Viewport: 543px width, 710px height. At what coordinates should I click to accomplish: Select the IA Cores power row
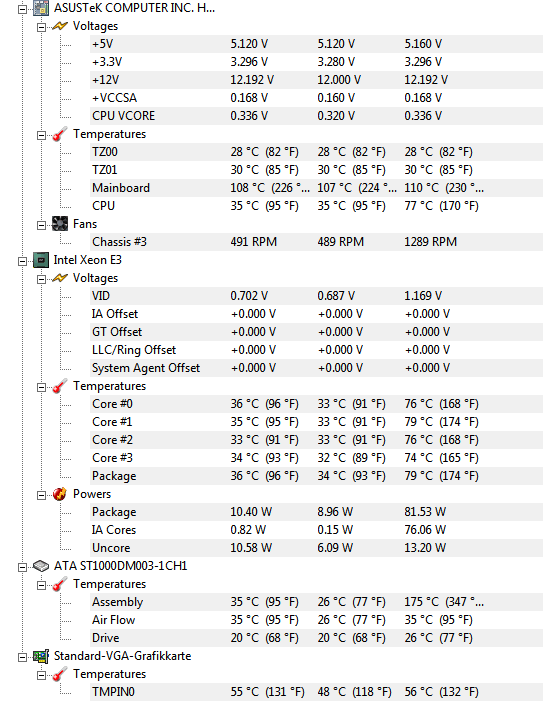[316, 530]
